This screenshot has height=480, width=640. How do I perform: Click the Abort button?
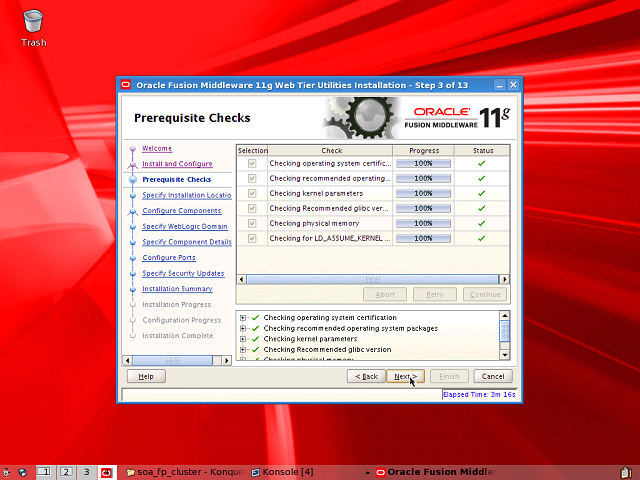point(385,294)
